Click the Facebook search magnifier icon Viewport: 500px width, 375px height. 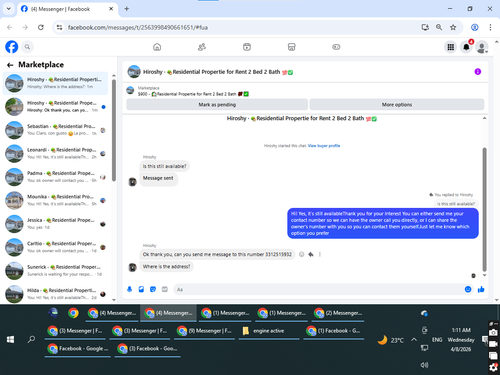click(27, 47)
